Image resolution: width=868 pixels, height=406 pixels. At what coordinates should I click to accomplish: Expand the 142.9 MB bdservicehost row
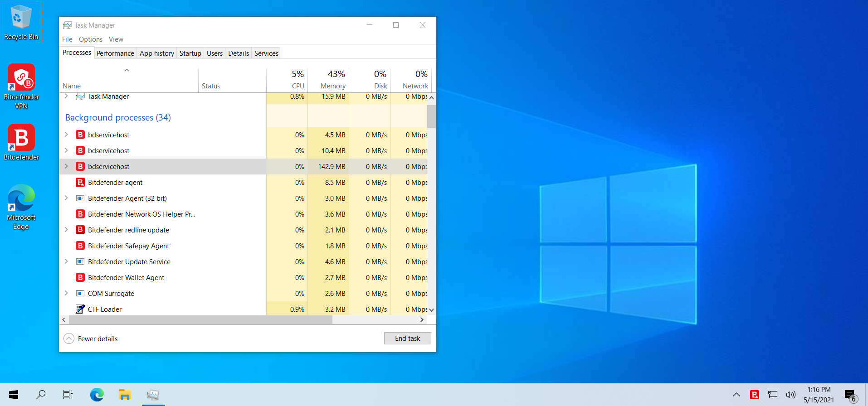pyautogui.click(x=66, y=166)
